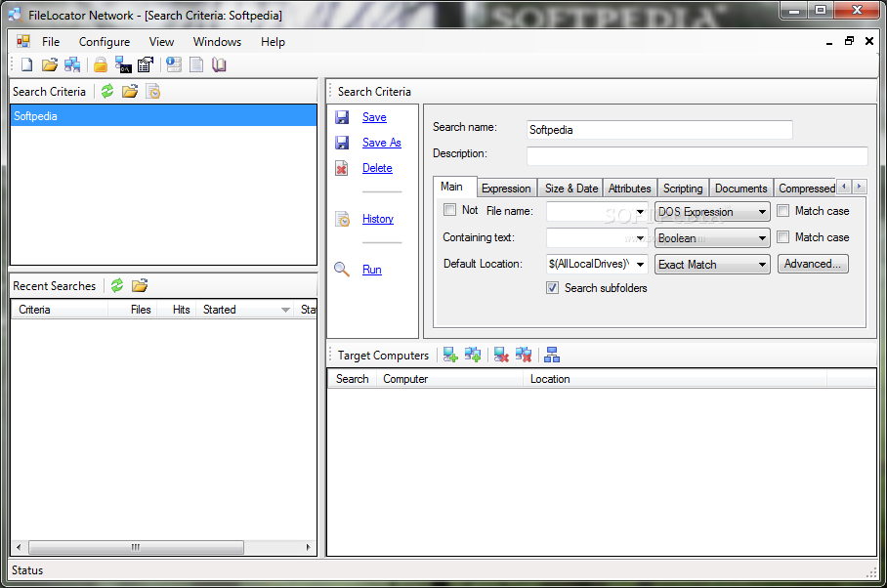Viewport: 887px width, 588px height.
Task: Click the open folder icon in main toolbar
Action: click(x=49, y=65)
